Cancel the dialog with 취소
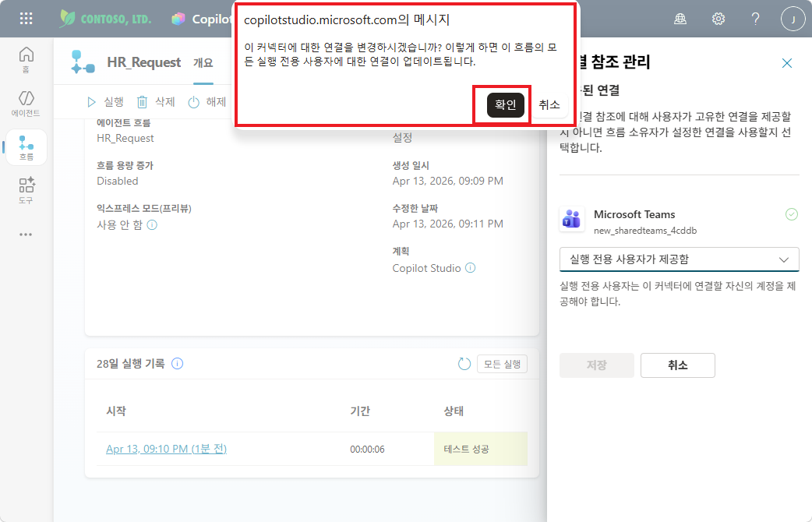The image size is (812, 522). (549, 105)
